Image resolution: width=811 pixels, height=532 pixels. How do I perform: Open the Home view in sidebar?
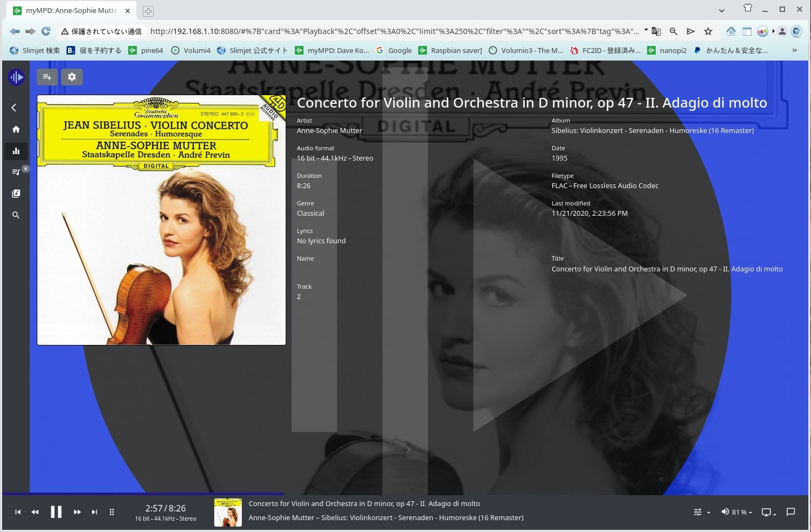pos(16,129)
